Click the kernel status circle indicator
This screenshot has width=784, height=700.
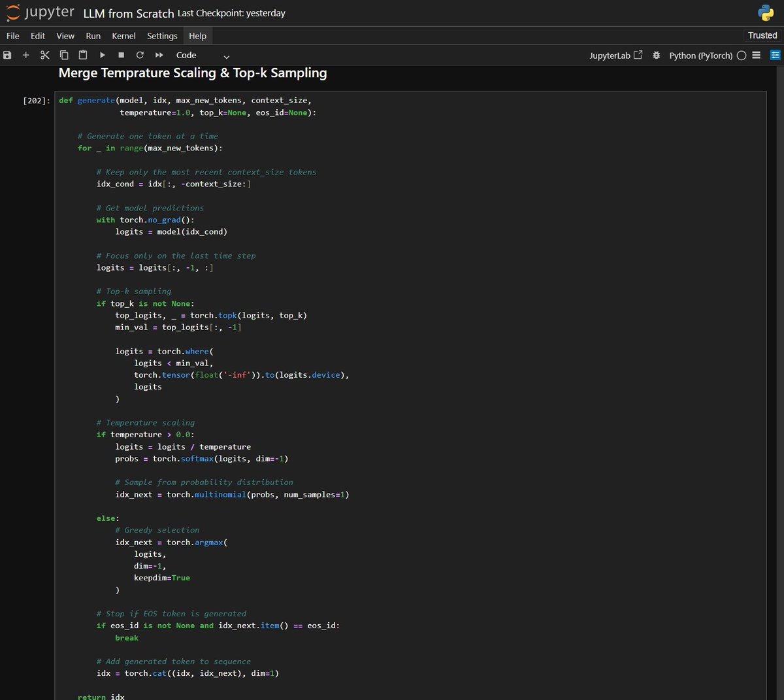coord(742,56)
